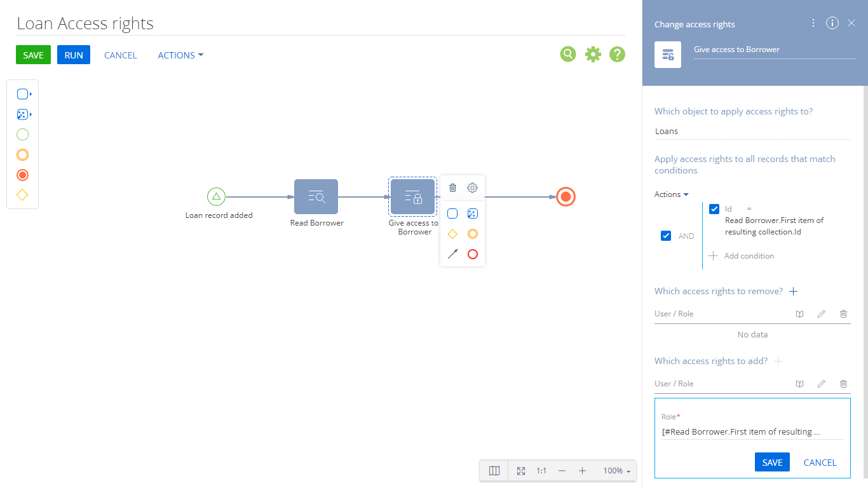The image size is (868, 488).
Task: Choose the connector arrow in the popup
Action: pyautogui.click(x=452, y=254)
